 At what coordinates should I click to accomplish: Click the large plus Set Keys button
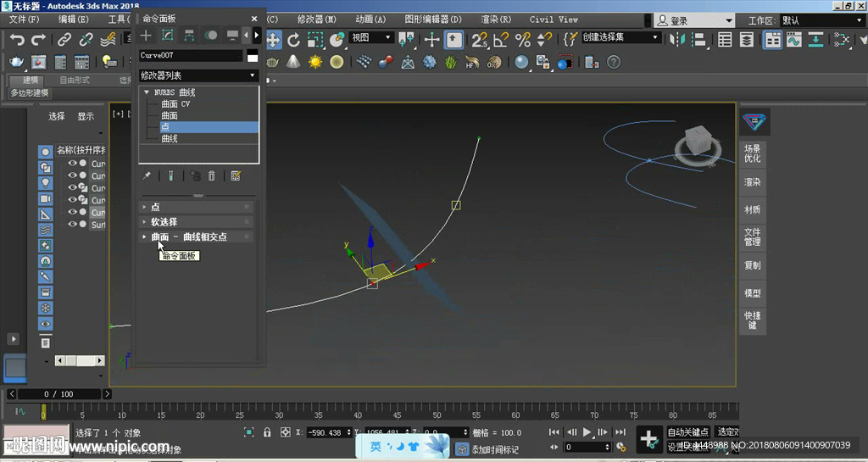(648, 439)
